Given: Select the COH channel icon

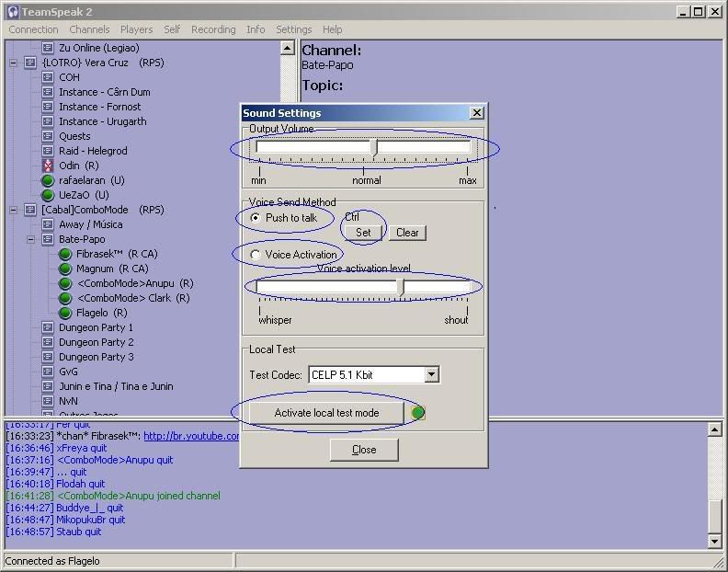Looking at the screenshot, I should (48, 77).
